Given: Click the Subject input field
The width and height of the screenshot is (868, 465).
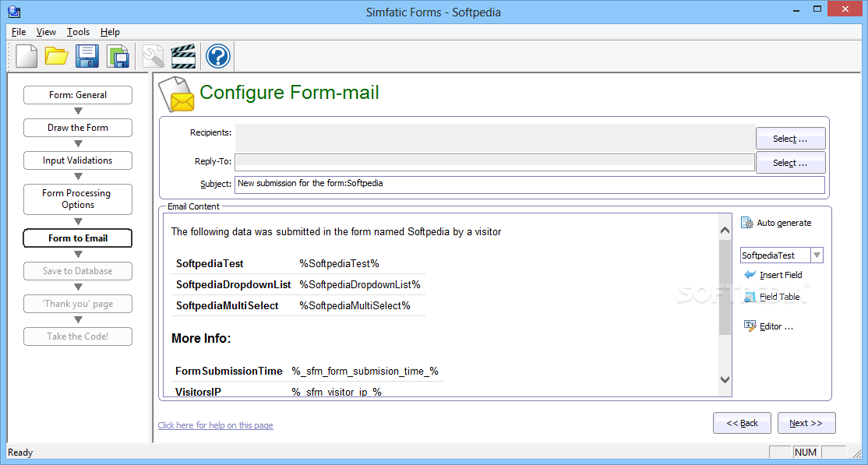Looking at the screenshot, I should (x=530, y=185).
